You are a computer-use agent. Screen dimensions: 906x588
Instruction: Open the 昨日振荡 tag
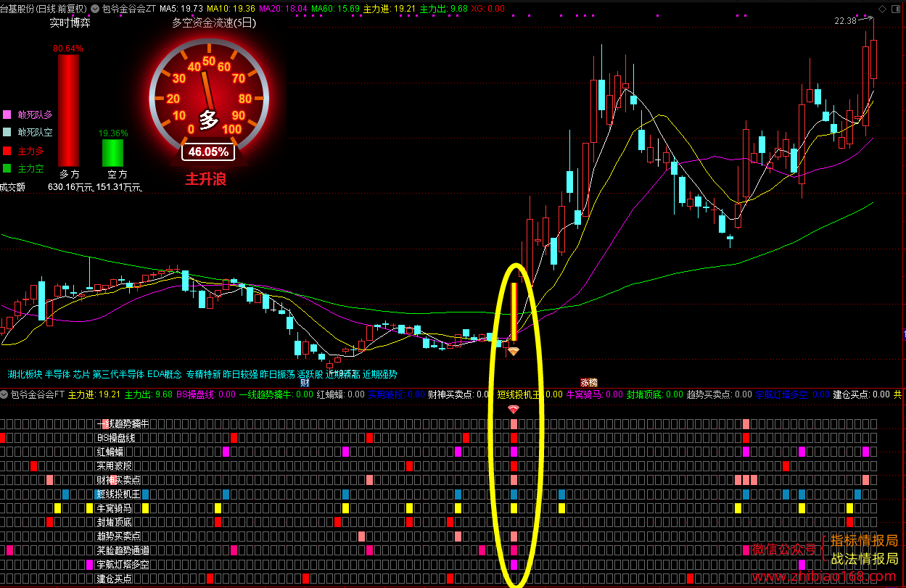[x=277, y=374]
